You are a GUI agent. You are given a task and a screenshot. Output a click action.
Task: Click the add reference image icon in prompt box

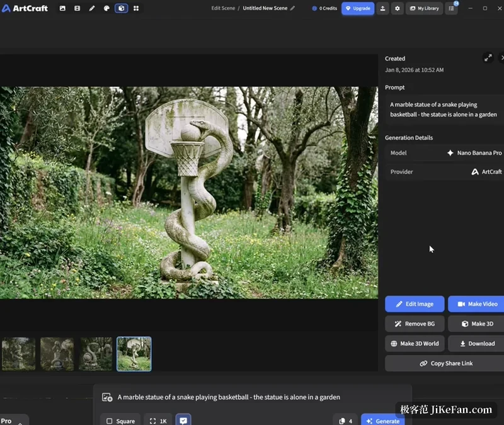107,397
